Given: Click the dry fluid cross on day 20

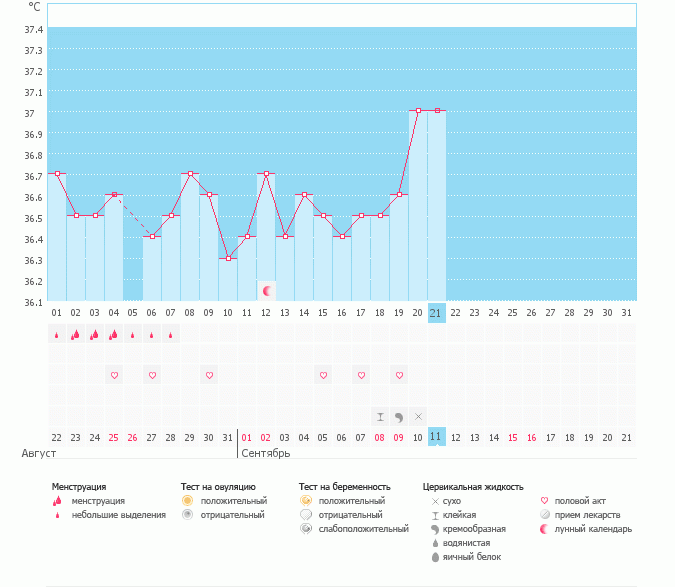Looking at the screenshot, I should click(418, 416).
